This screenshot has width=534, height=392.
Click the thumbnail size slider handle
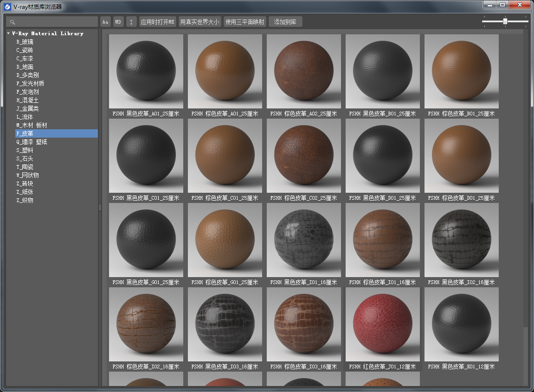point(505,21)
